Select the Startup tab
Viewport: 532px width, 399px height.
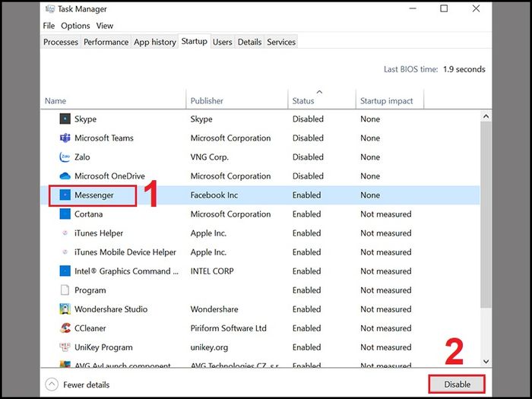pos(194,41)
